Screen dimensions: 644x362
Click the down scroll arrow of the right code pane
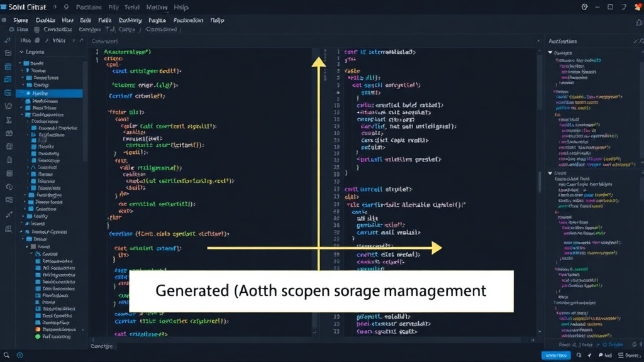539,332
